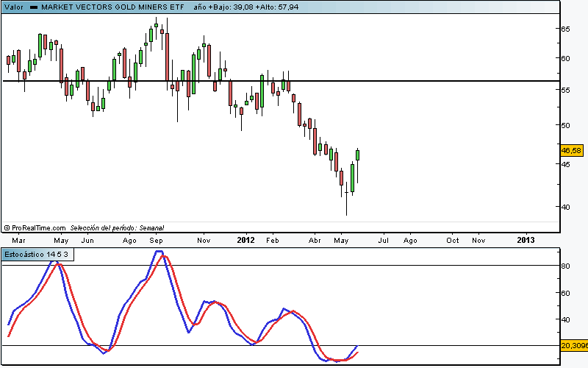Click the orange 46,58 current price tag
The image size is (588, 368).
571,150
